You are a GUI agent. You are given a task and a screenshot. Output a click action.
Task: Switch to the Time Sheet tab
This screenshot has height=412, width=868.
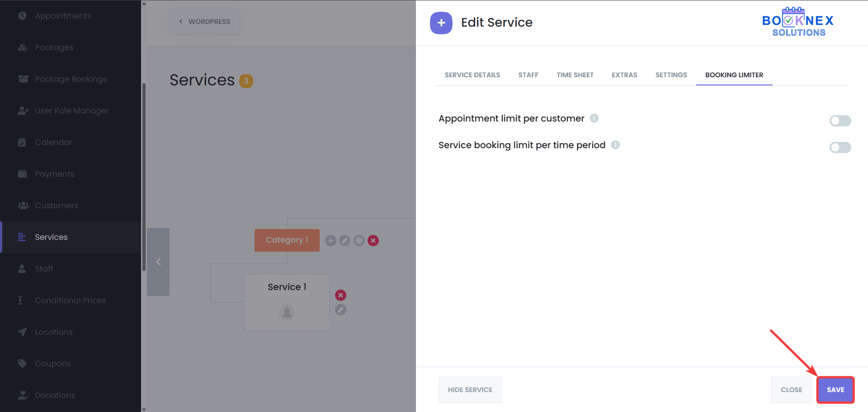click(575, 75)
